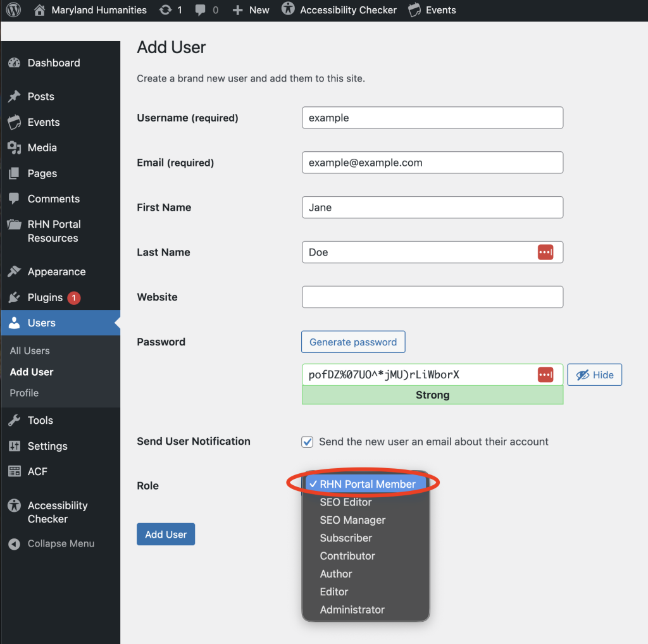Click the Send the new user email label
648x644 pixels.
tap(433, 442)
